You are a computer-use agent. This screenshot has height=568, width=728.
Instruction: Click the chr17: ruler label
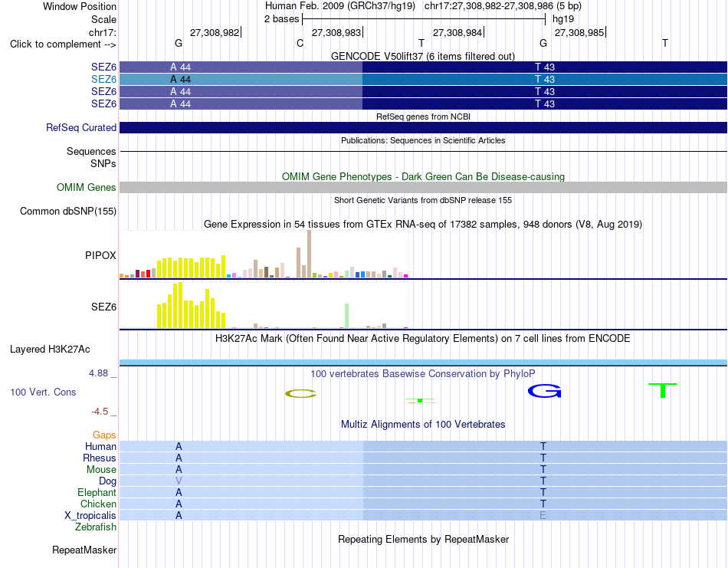(102, 32)
